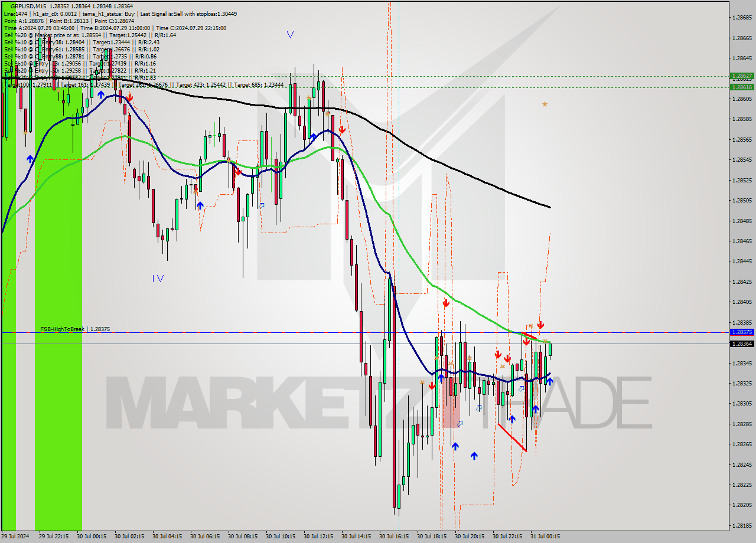Select the blue 'I V' wave label near 1.28445

coord(158,279)
